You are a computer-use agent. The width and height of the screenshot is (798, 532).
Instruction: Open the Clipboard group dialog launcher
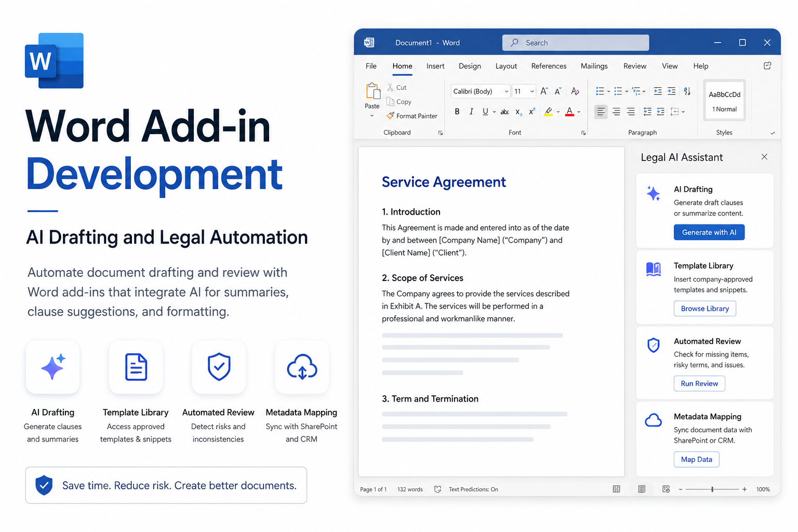click(441, 133)
